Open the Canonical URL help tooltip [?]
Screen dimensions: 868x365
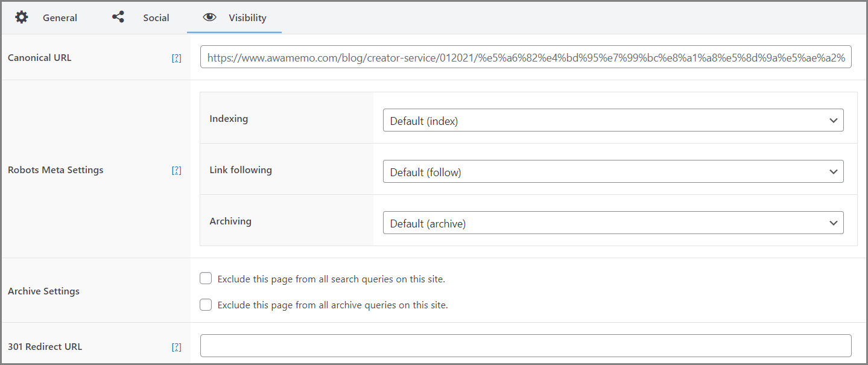[176, 58]
